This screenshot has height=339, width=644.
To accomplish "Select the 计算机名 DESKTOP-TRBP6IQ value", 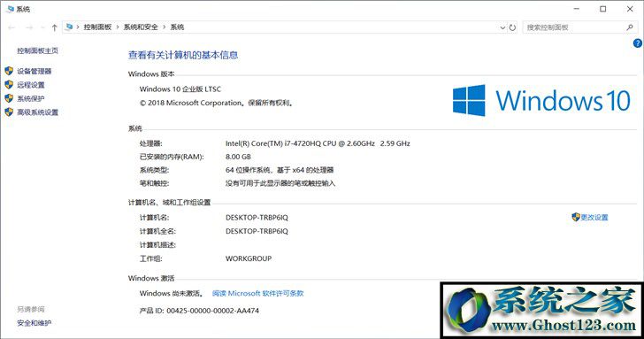I will pos(257,218).
